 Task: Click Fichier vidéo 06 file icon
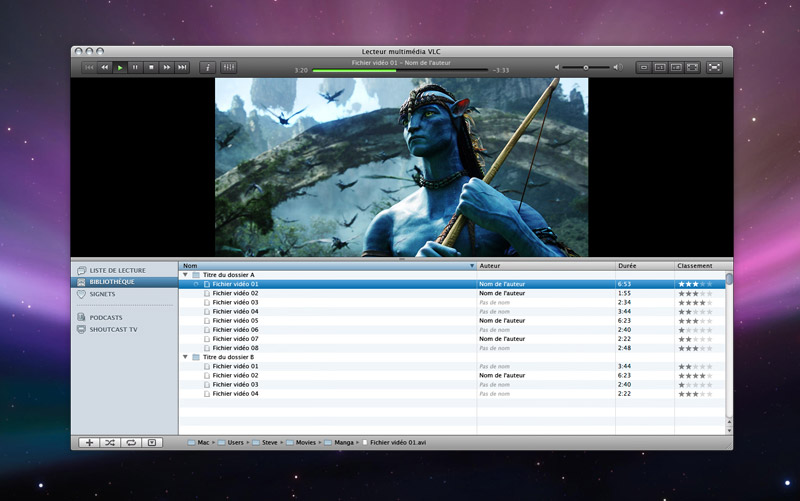pos(207,330)
